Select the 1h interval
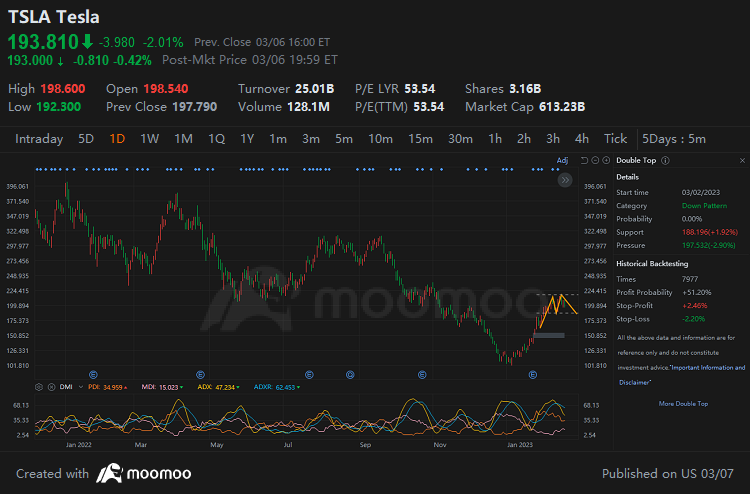The image size is (750, 494). tap(495, 139)
